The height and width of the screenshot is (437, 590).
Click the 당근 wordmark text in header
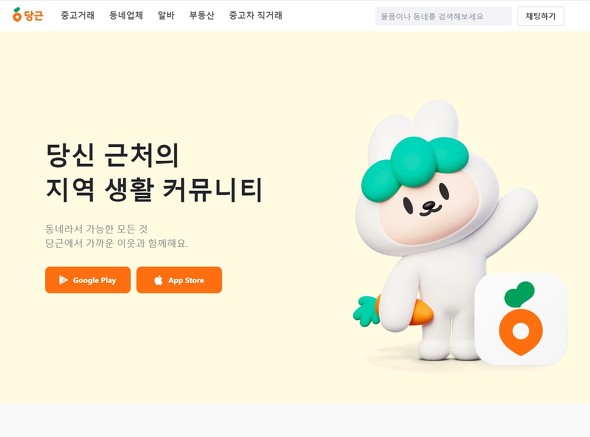(x=33, y=15)
